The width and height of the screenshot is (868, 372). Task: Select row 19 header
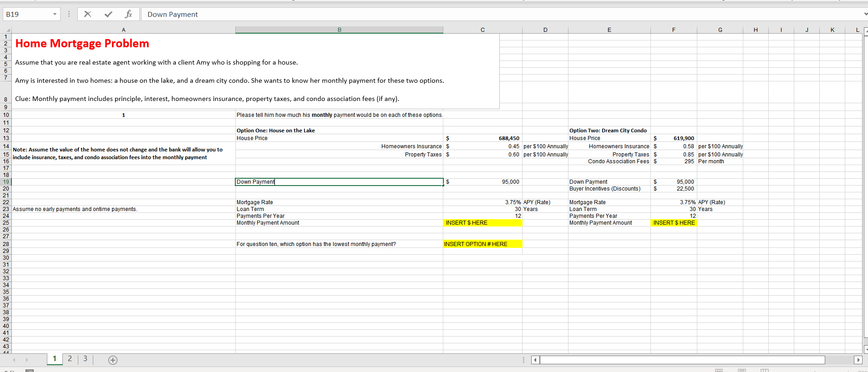[x=6, y=182]
